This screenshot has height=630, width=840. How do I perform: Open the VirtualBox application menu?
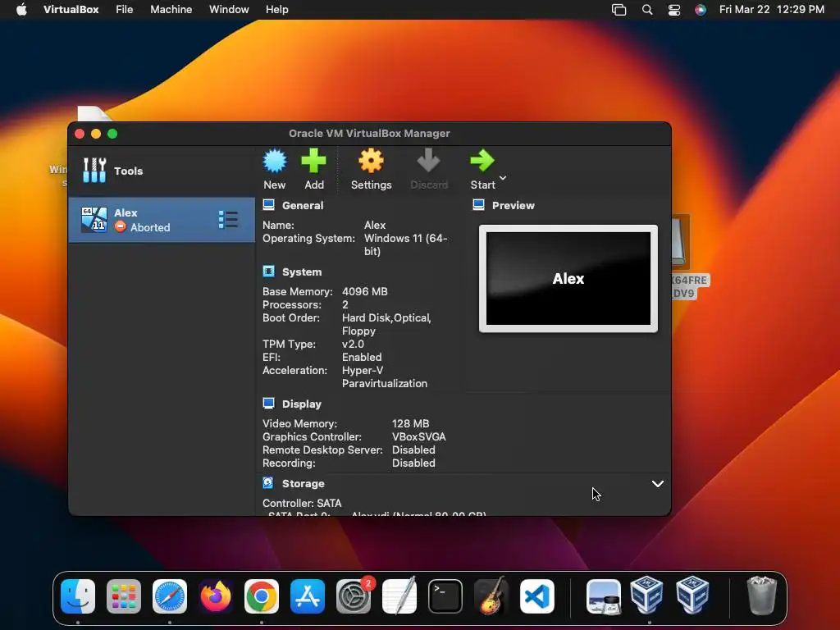[71, 10]
